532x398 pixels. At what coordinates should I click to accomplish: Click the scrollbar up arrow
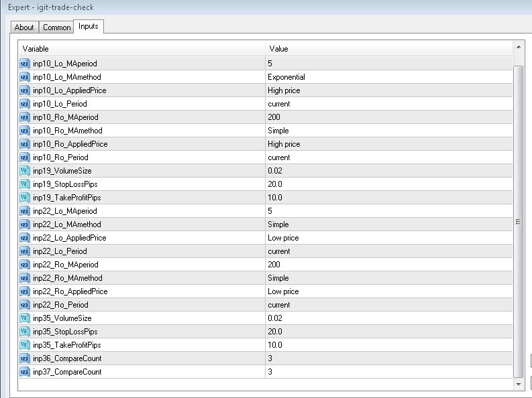tap(519, 47)
